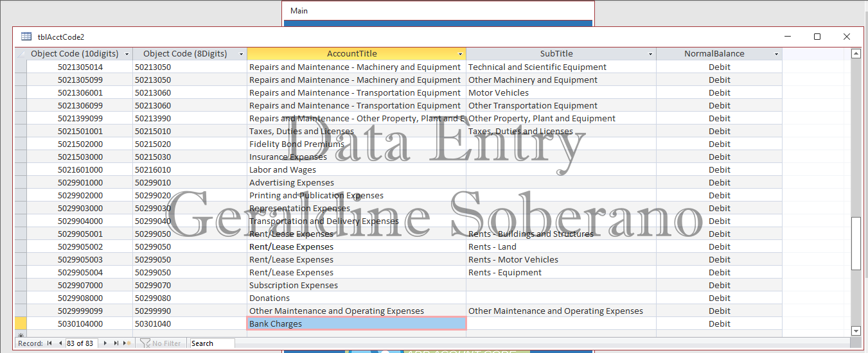The width and height of the screenshot is (868, 353).
Task: Click Debit cell in Donations row
Action: click(720, 298)
